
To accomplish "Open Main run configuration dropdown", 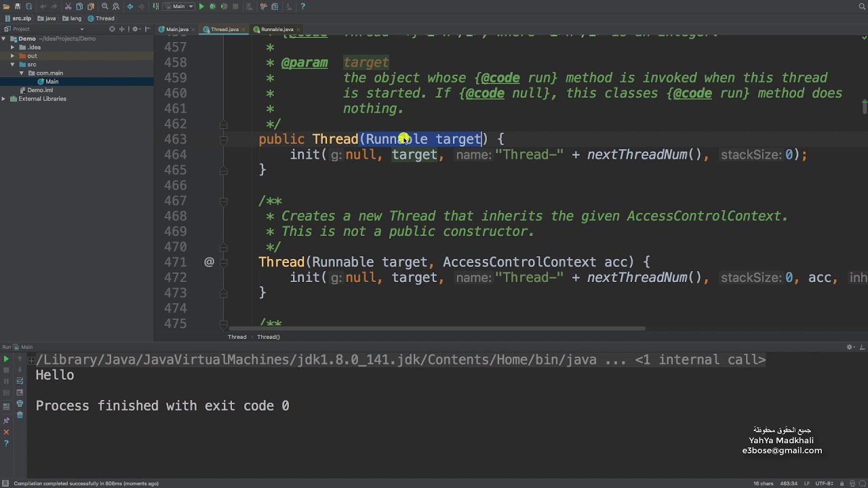I will (x=178, y=6).
